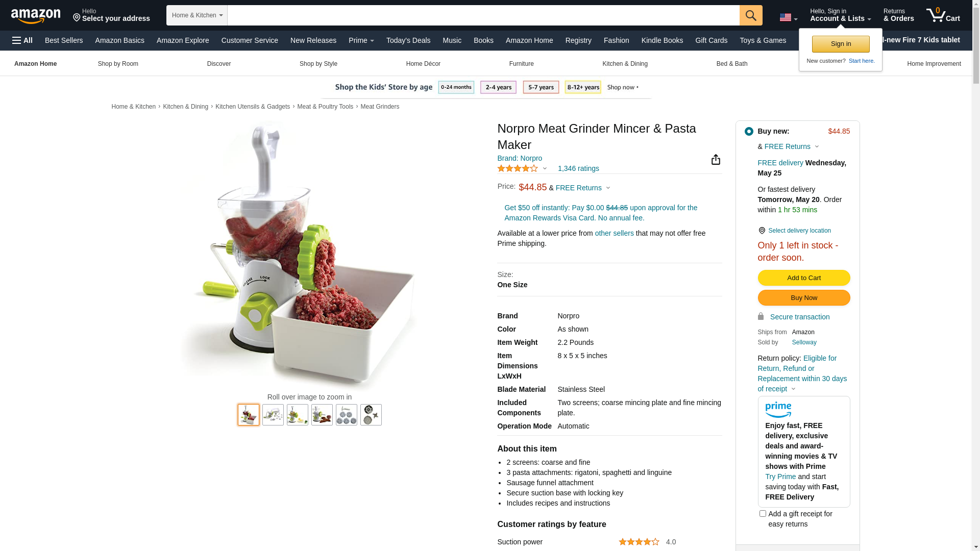Check the gift receipt checkbox

tap(763, 514)
